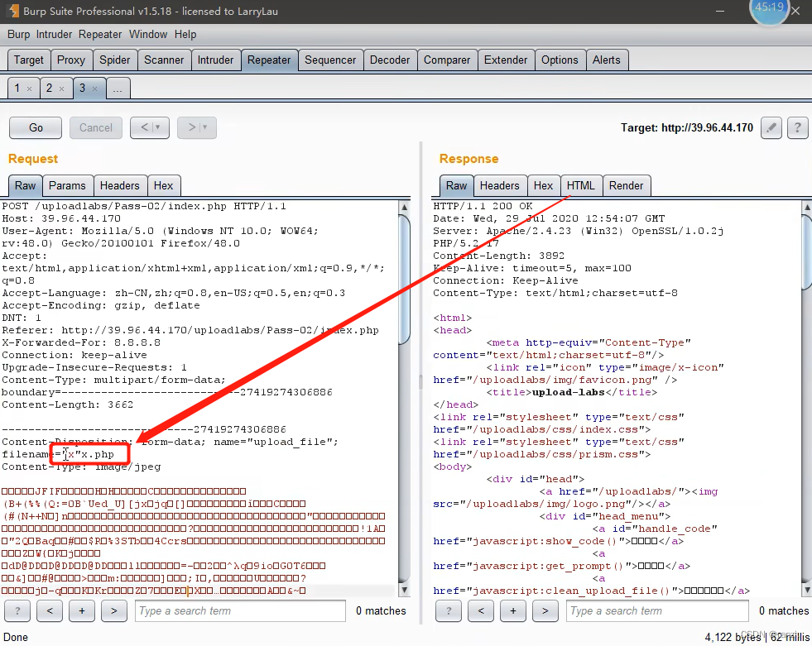The width and height of the screenshot is (812, 646).
Task: Click response pane vertical scrollbar thumb
Action: point(807,251)
